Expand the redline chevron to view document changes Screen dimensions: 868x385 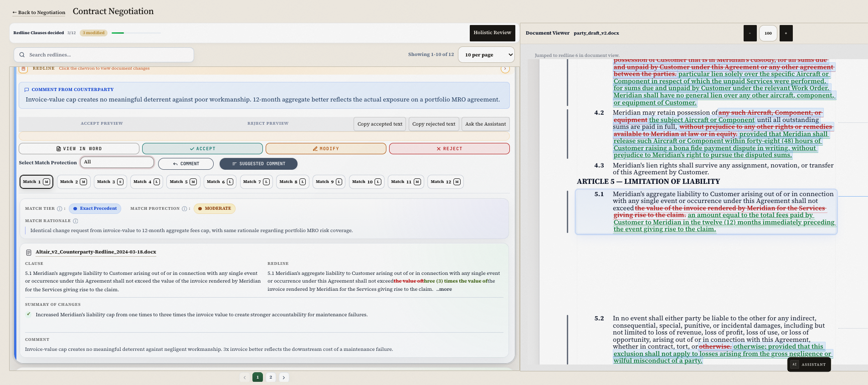pos(505,69)
